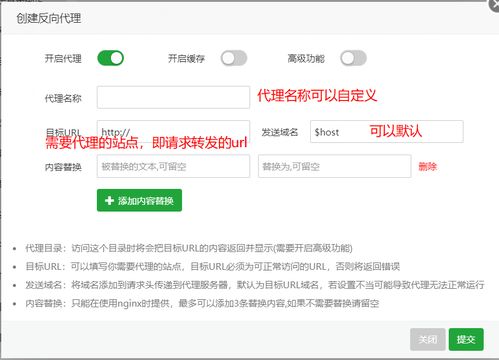499x360 pixels.
Task: Click the plus icon on 添加内容替换
Action: click(x=109, y=200)
